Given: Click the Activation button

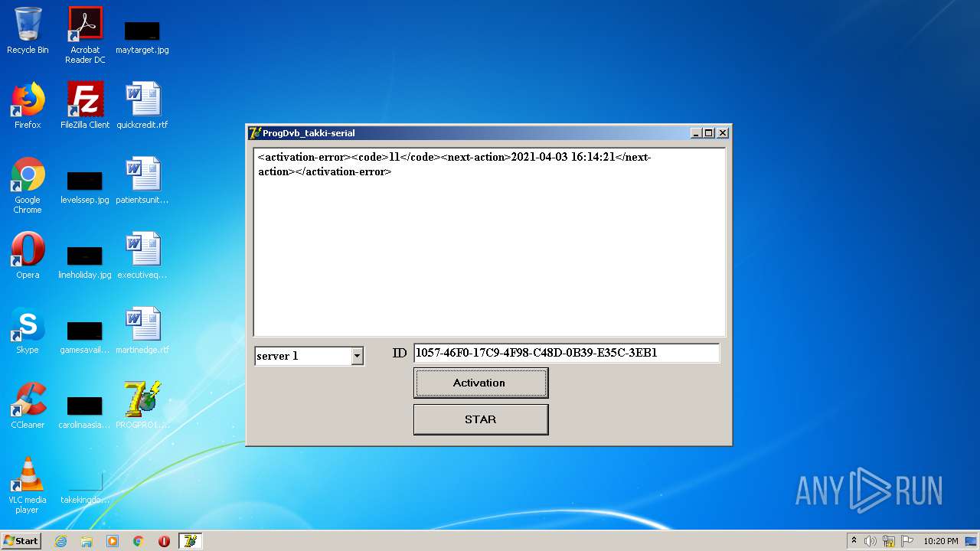Looking at the screenshot, I should [481, 383].
